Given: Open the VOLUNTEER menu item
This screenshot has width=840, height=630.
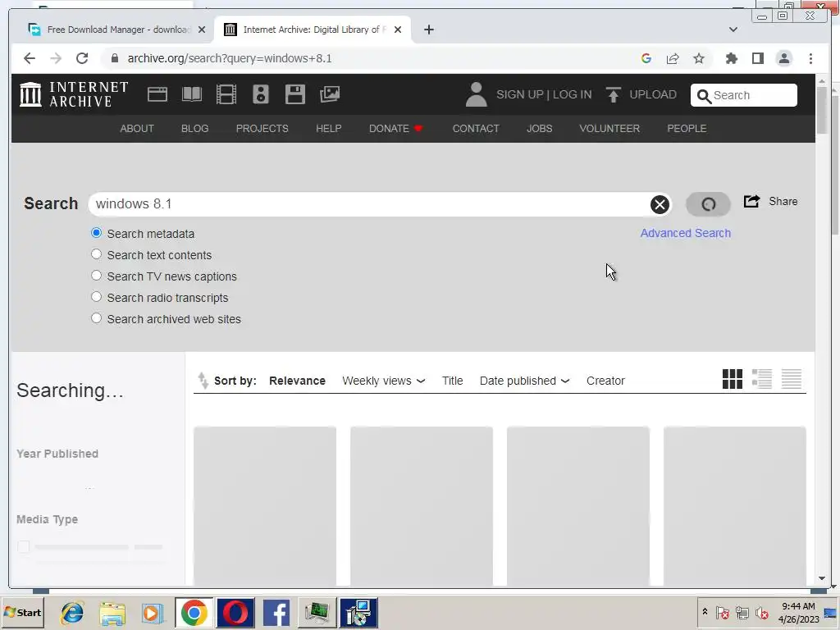Looking at the screenshot, I should 609,129.
